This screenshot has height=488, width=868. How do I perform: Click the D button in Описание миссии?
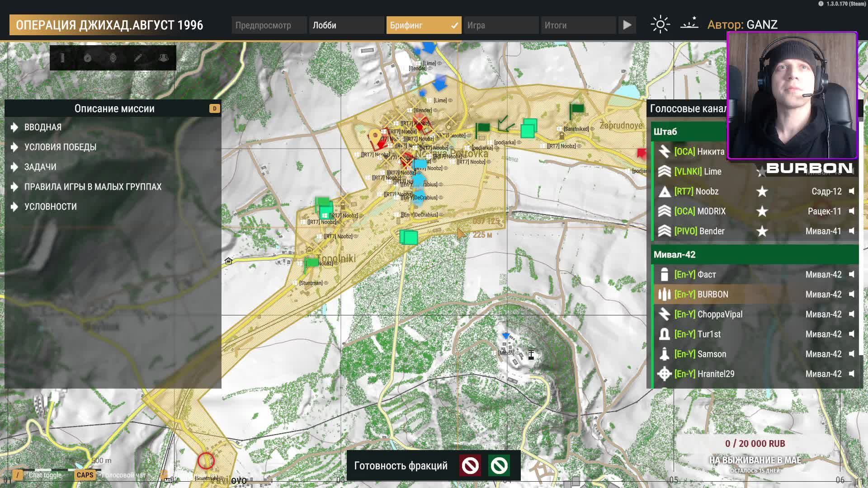[x=214, y=108]
